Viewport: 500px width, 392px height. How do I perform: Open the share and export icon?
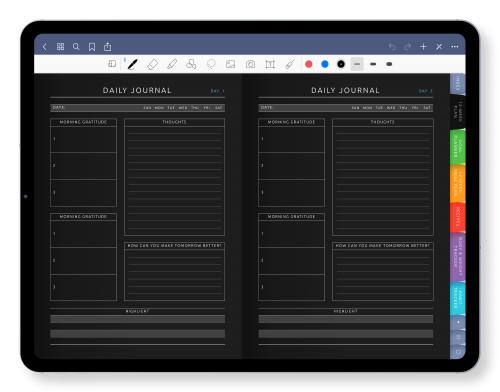tap(107, 47)
